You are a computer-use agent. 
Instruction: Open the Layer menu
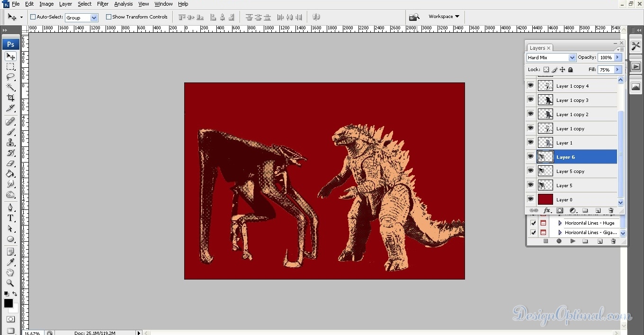point(65,4)
